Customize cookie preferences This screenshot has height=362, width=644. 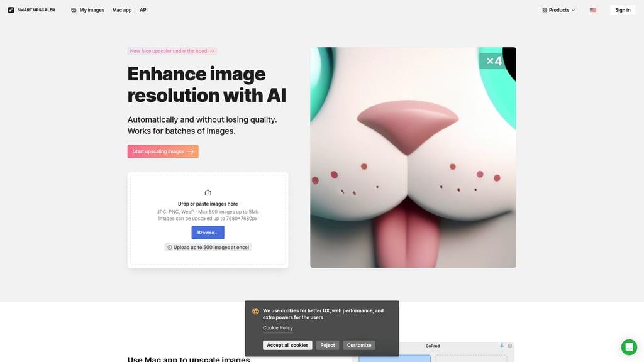click(359, 345)
